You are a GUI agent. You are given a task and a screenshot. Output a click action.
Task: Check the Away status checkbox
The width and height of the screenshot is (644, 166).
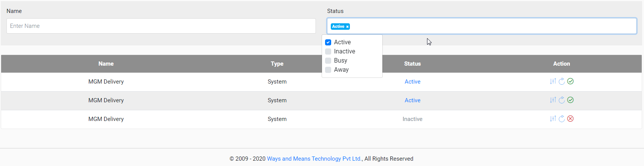coord(328,70)
